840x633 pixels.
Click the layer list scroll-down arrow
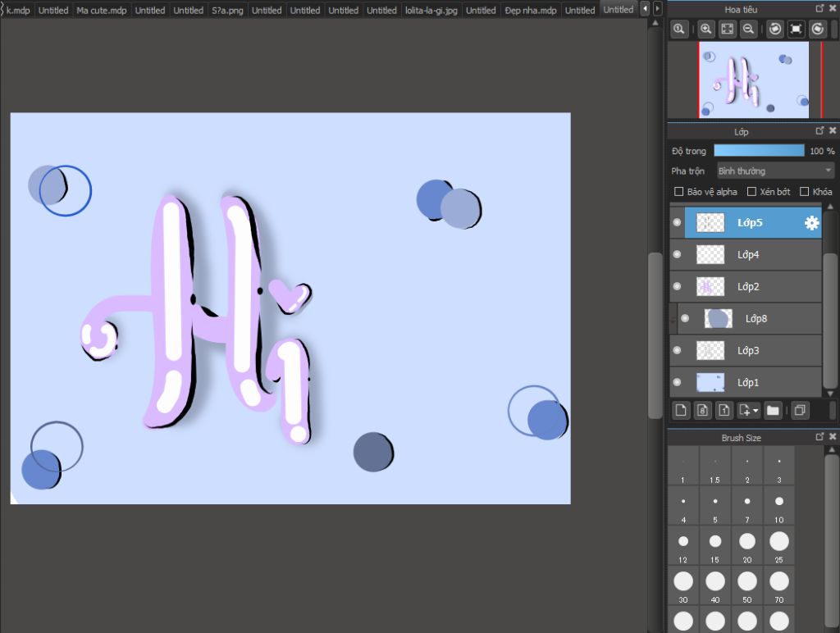830,394
